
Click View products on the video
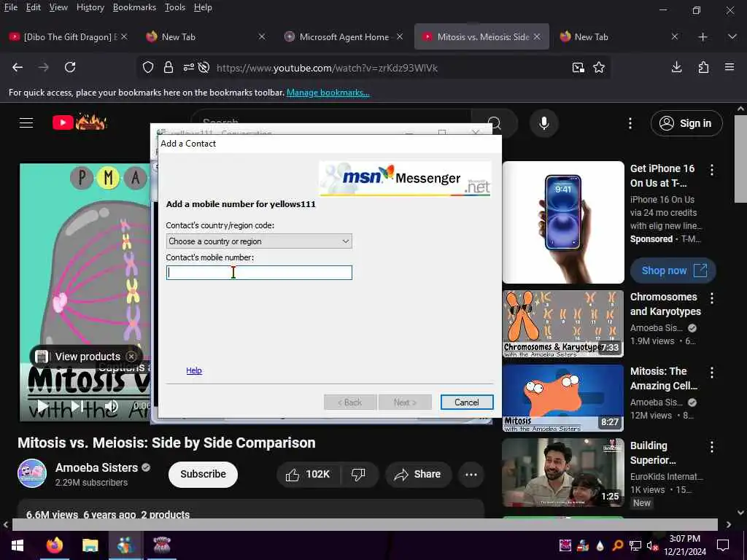[x=88, y=356]
